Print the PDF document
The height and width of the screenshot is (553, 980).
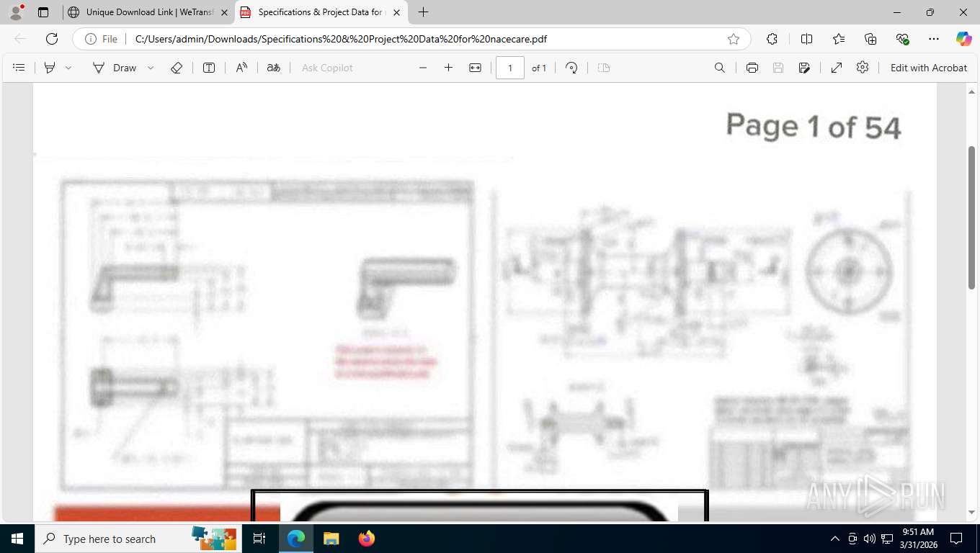(752, 68)
